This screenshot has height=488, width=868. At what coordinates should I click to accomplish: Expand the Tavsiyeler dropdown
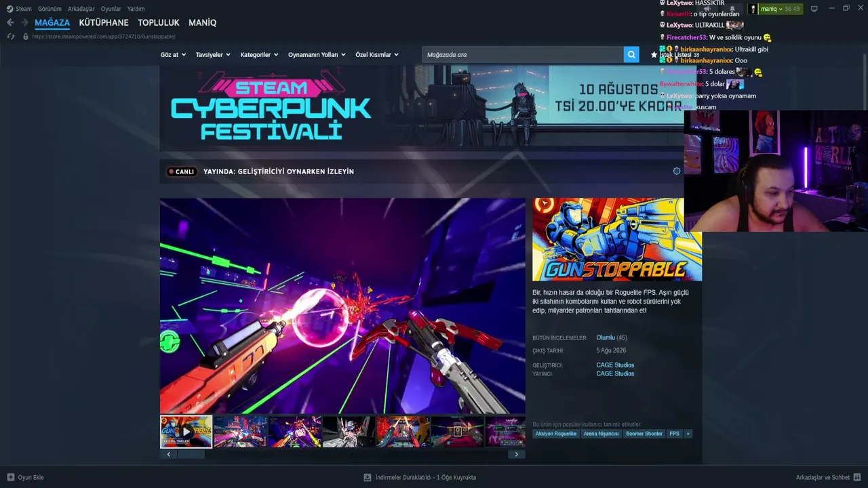pos(213,55)
